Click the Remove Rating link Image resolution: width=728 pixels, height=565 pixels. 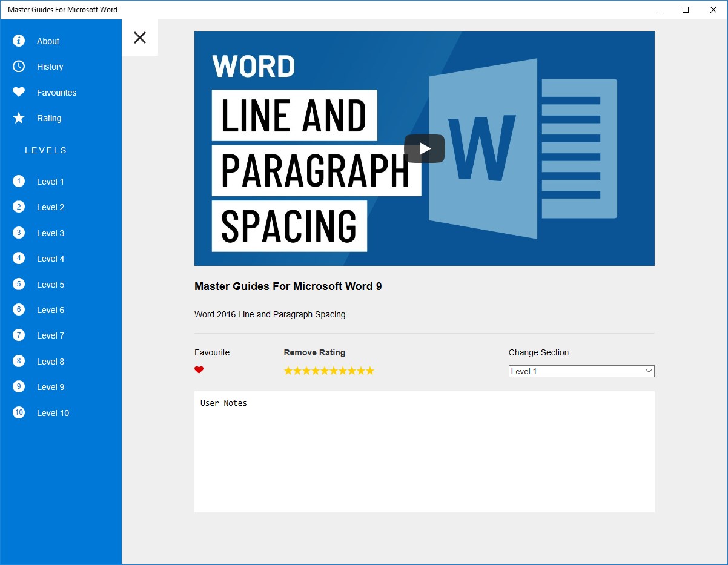click(x=314, y=352)
